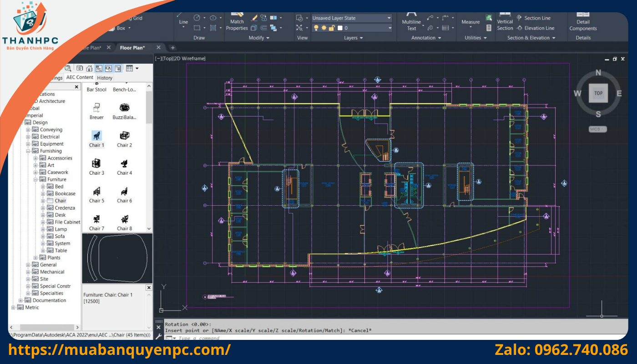Screen dimensions: 637x364
Task: Toggle the layer on/off lightbulb
Action: (316, 28)
